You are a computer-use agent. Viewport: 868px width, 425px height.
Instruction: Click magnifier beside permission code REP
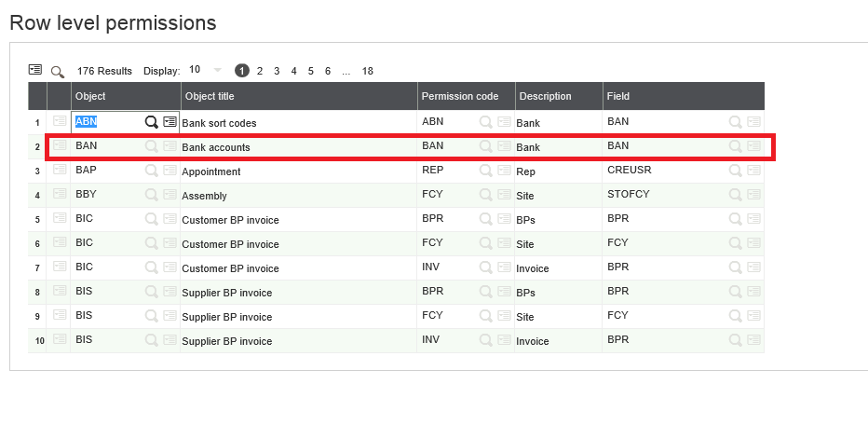pos(486,171)
